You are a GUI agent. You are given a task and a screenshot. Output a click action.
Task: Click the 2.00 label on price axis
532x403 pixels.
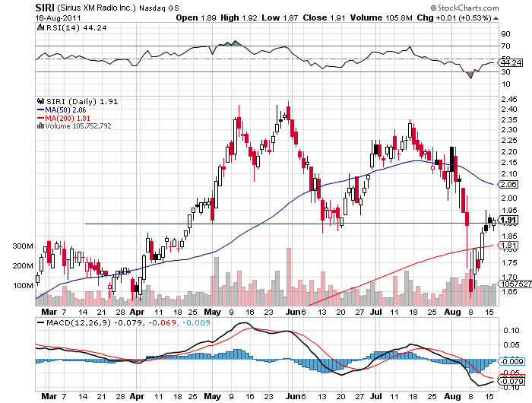tap(509, 198)
